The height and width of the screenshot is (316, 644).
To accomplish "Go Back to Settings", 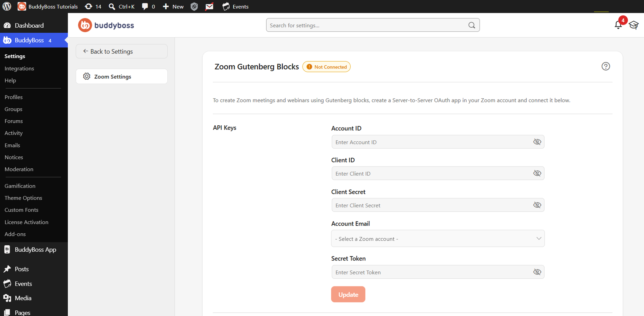I will (122, 51).
